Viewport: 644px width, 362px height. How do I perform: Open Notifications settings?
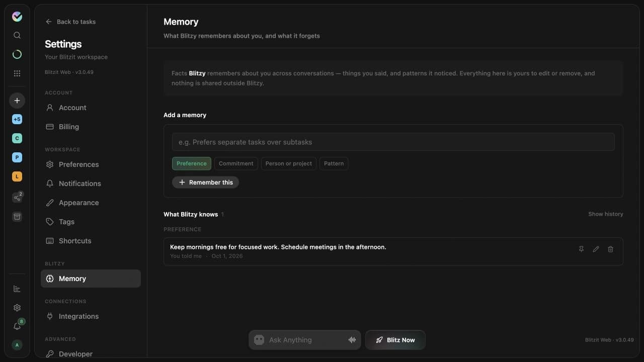[91, 184]
